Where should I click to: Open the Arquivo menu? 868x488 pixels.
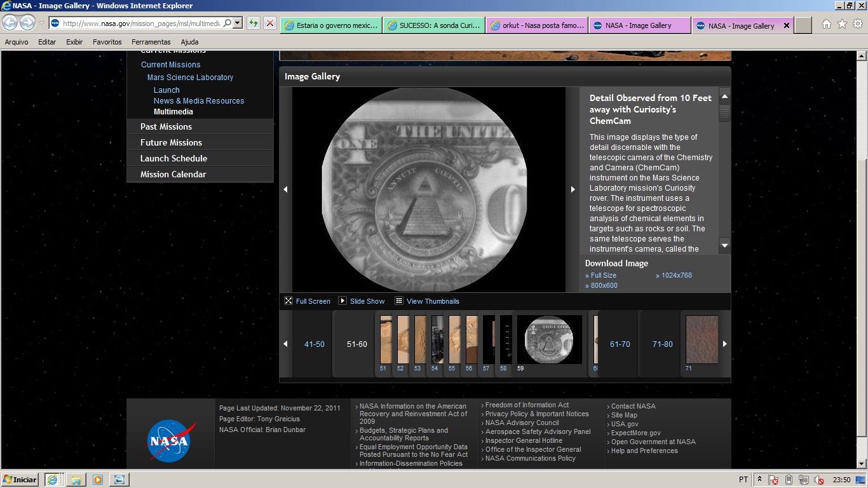click(x=17, y=42)
